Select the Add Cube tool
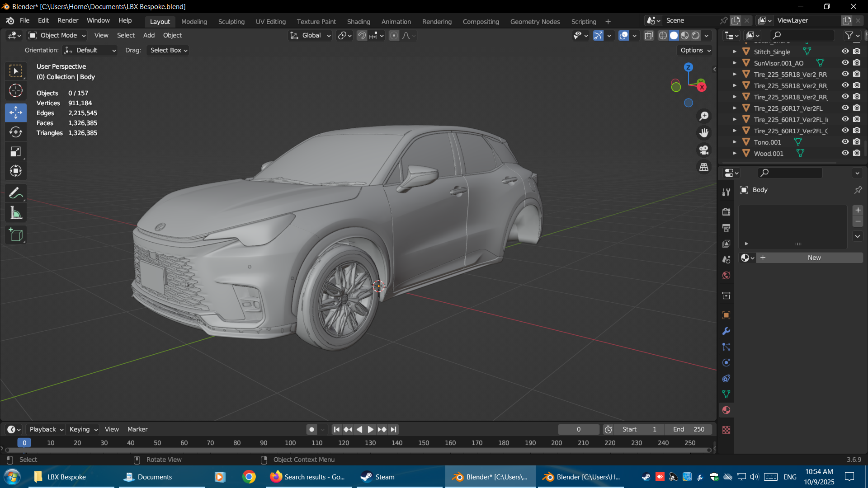 16,235
